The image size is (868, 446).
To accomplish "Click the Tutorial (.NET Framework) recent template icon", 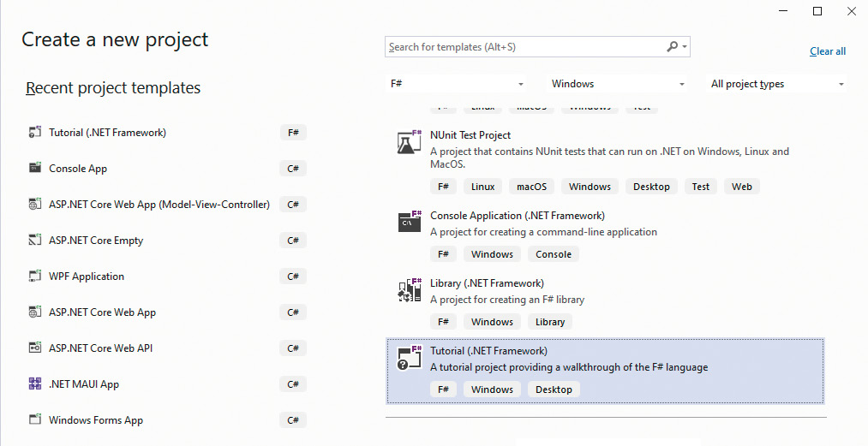I will click(x=35, y=132).
